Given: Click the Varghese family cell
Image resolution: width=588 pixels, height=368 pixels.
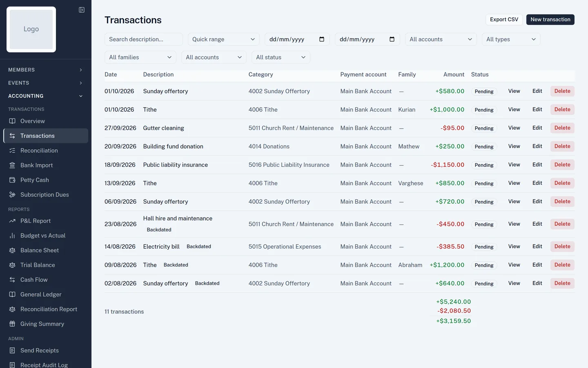Looking at the screenshot, I should pyautogui.click(x=411, y=183).
